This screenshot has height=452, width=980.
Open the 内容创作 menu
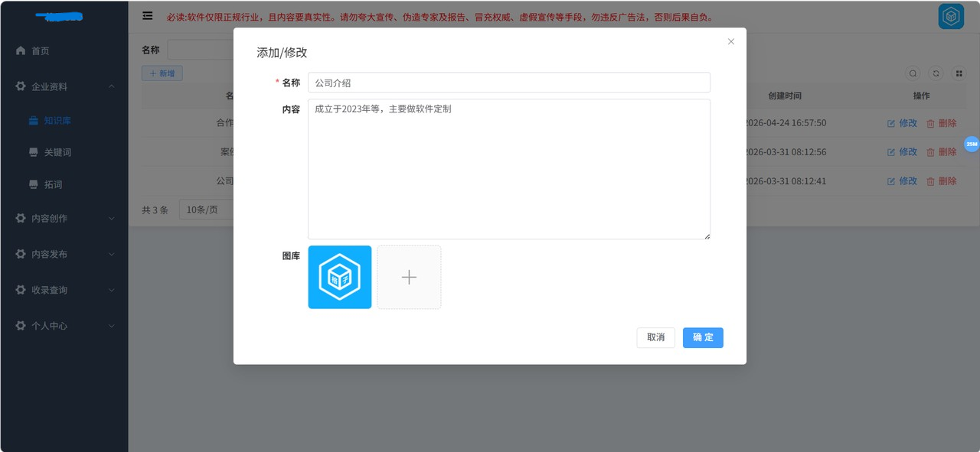click(64, 218)
